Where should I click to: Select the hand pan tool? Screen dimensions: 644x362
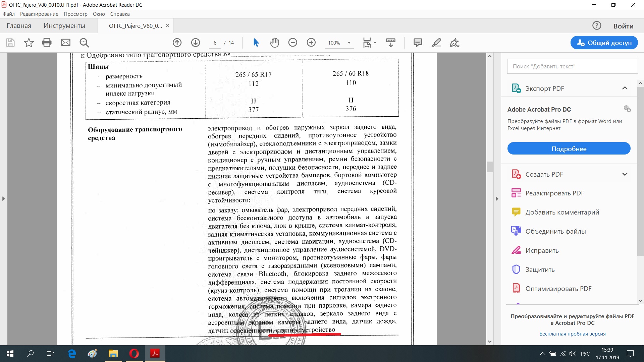pos(274,43)
